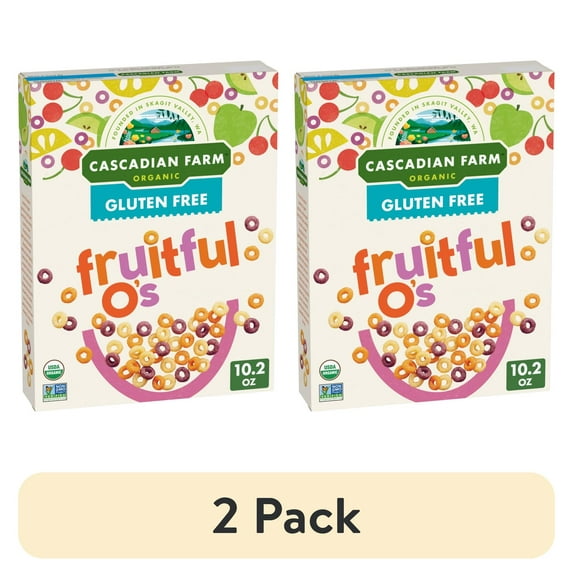This screenshot has width=573, height=573.
Task: Click Cascadian Farm logo on right box
Action: [x=432, y=165]
